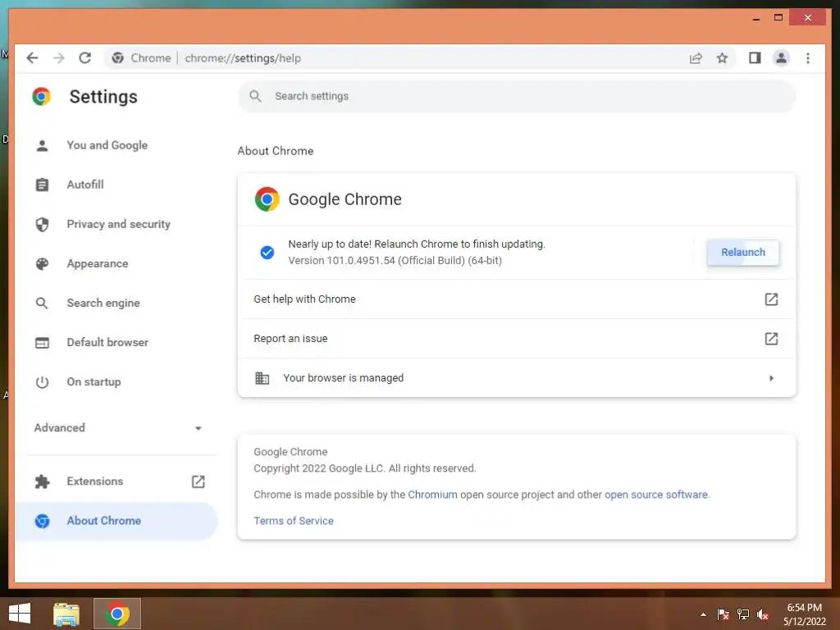
Task: Click the Chrome icon beside About Chrome
Action: click(x=42, y=521)
